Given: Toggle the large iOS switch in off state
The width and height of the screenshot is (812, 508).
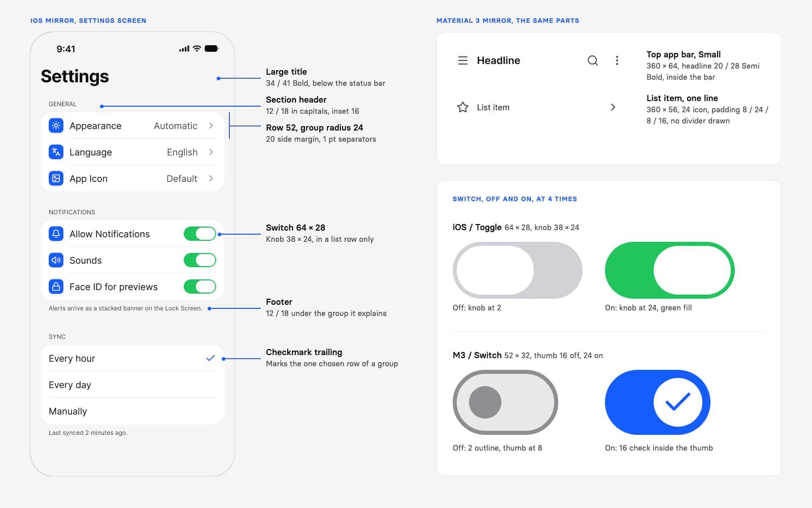Looking at the screenshot, I should tap(518, 270).
